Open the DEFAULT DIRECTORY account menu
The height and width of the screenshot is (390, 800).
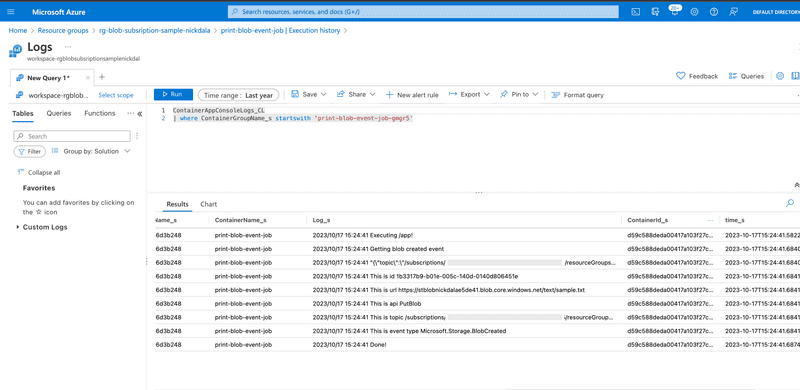click(776, 12)
